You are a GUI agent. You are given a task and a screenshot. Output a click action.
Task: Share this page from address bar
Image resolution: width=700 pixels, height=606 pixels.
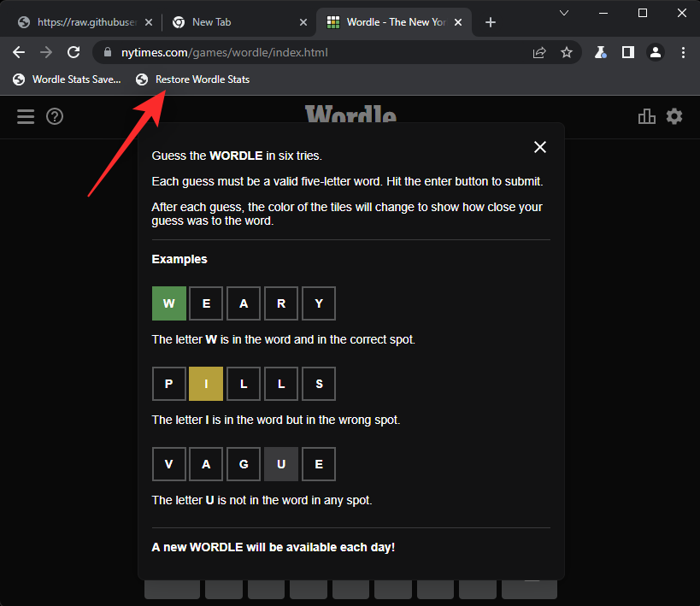click(539, 53)
